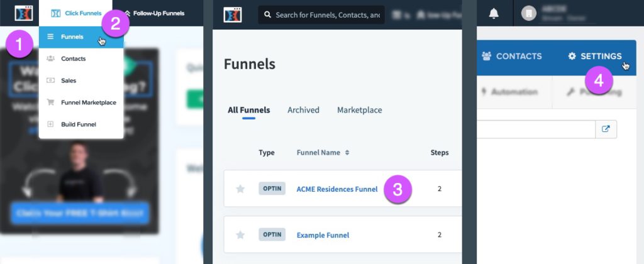Click the search funnels and contacts field
The width and height of the screenshot is (644, 264).
coord(321,15)
